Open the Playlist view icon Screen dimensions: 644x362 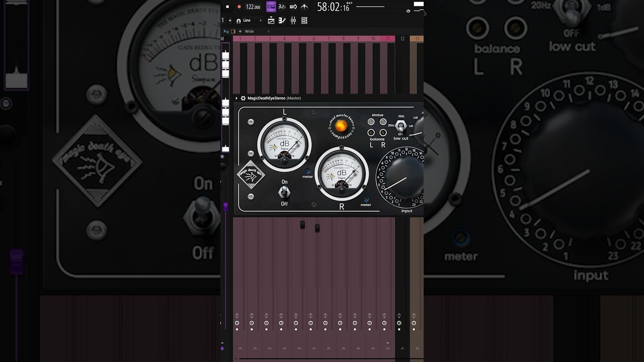(x=271, y=21)
